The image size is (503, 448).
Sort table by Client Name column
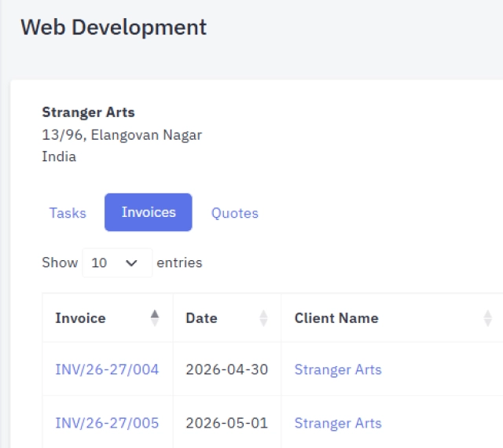tap(487, 318)
